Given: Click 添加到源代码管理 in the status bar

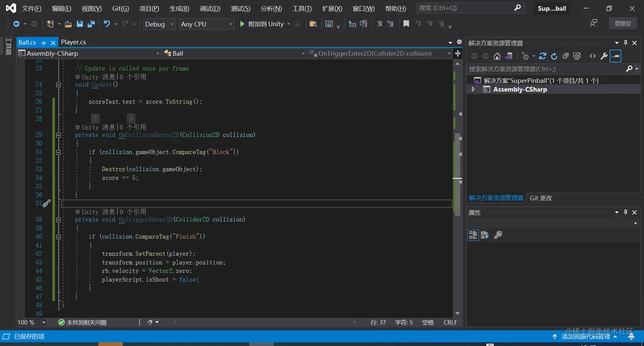Looking at the screenshot, I should 585,337.
